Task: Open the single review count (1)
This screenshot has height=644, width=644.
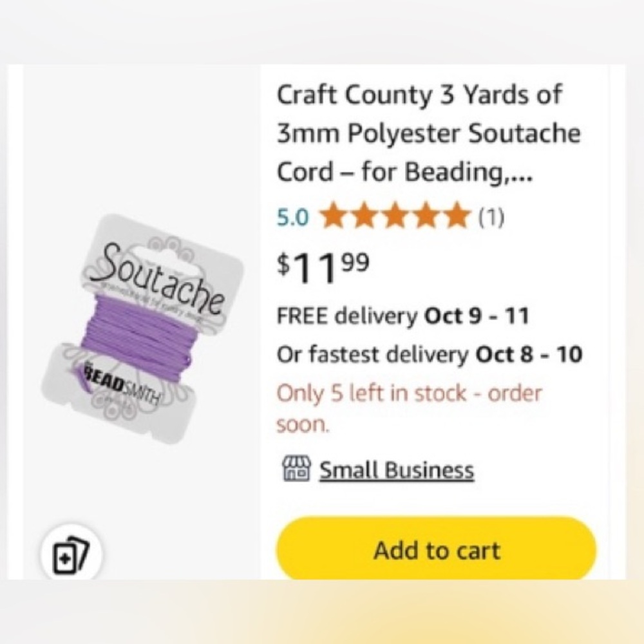Action: [x=491, y=218]
